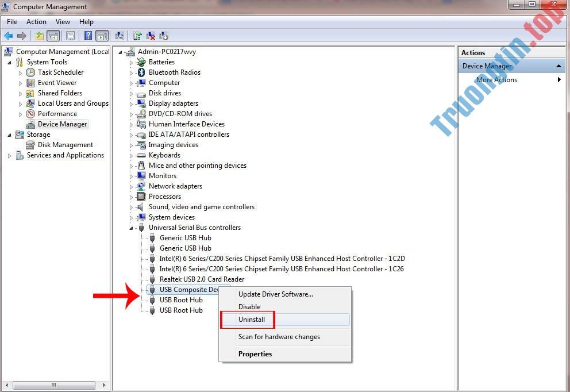The image size is (570, 392).
Task: Select Realtek USB 2.0 Card Reader device
Action: click(202, 279)
